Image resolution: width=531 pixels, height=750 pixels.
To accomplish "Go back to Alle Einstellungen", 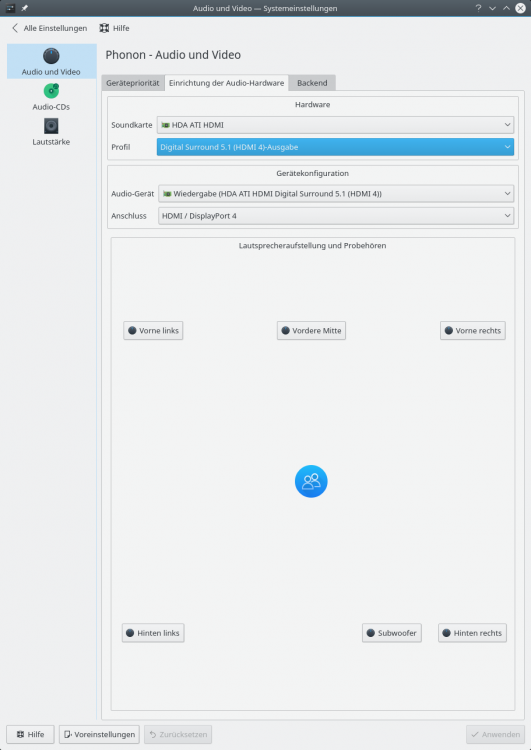I will click(49, 28).
